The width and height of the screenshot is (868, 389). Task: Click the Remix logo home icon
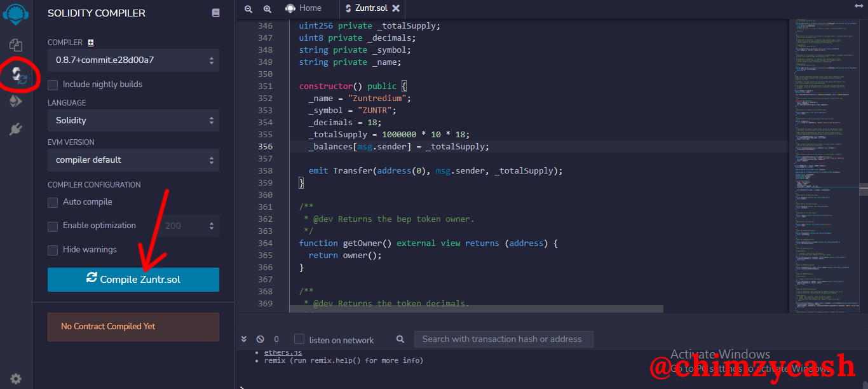click(16, 13)
